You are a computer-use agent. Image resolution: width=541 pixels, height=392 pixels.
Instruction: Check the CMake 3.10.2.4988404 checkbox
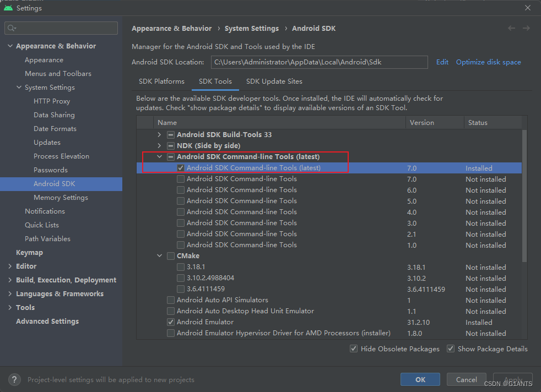181,278
